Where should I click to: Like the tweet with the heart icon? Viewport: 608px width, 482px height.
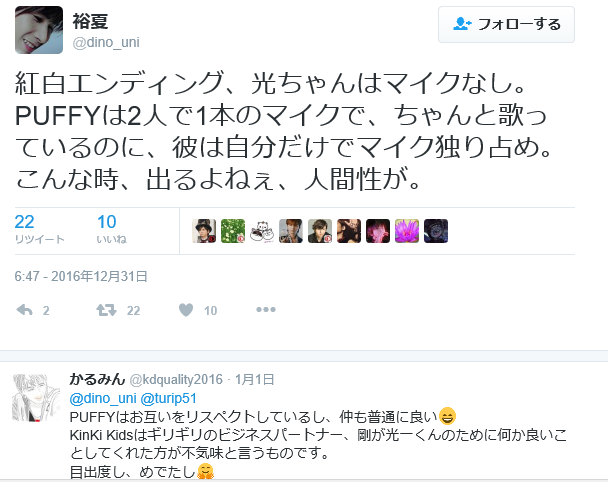(x=186, y=310)
